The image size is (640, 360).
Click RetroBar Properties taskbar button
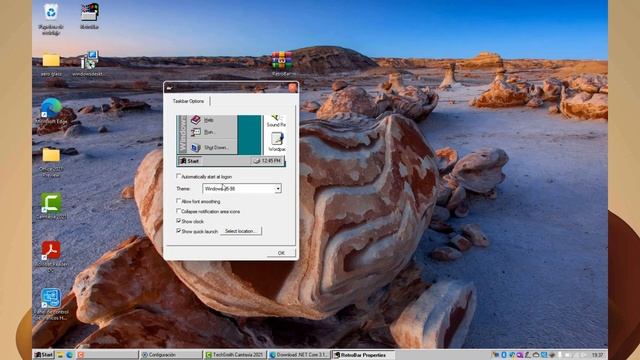click(364, 355)
